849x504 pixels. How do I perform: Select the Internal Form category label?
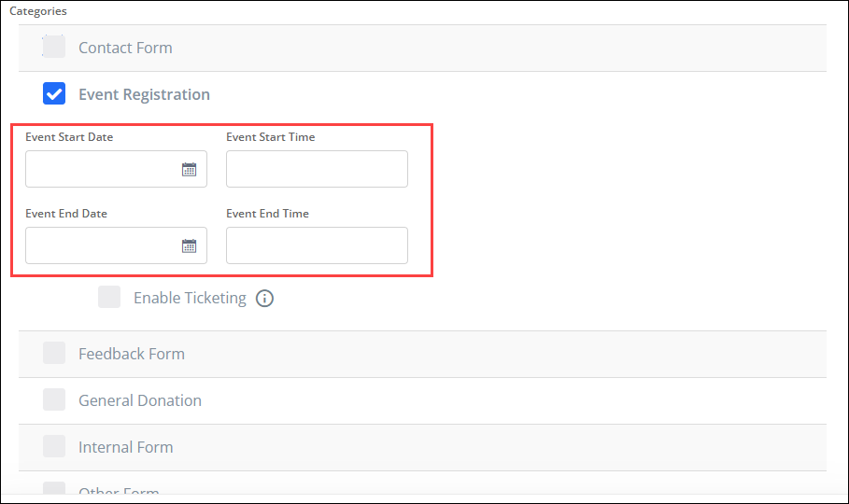pos(125,447)
